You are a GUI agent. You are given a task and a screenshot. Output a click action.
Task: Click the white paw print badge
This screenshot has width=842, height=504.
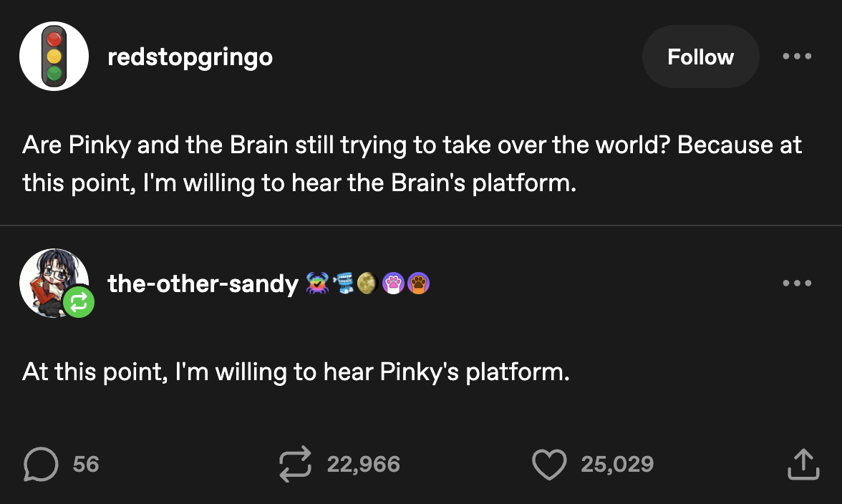pyautogui.click(x=393, y=284)
